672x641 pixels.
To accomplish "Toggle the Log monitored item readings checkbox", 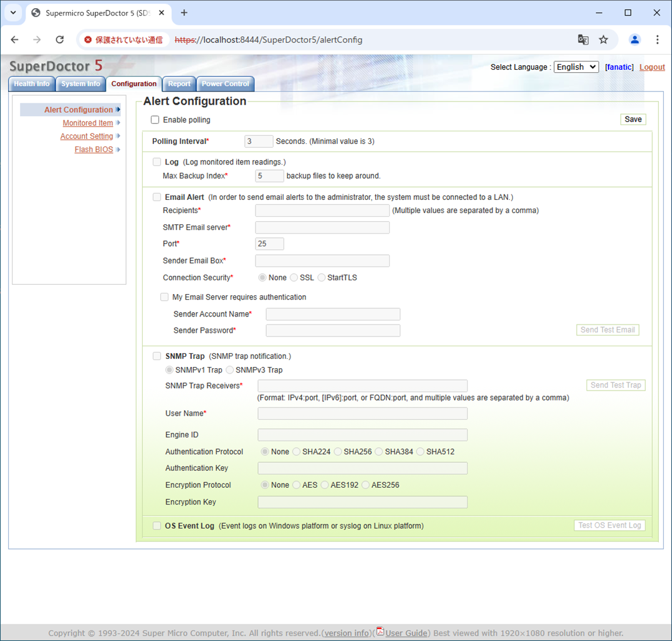I will pyautogui.click(x=157, y=162).
